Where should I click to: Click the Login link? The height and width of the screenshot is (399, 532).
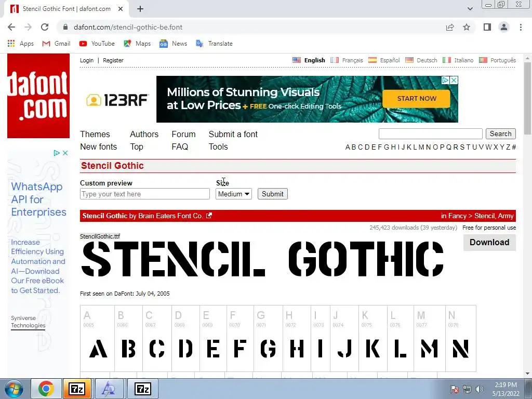tap(87, 60)
